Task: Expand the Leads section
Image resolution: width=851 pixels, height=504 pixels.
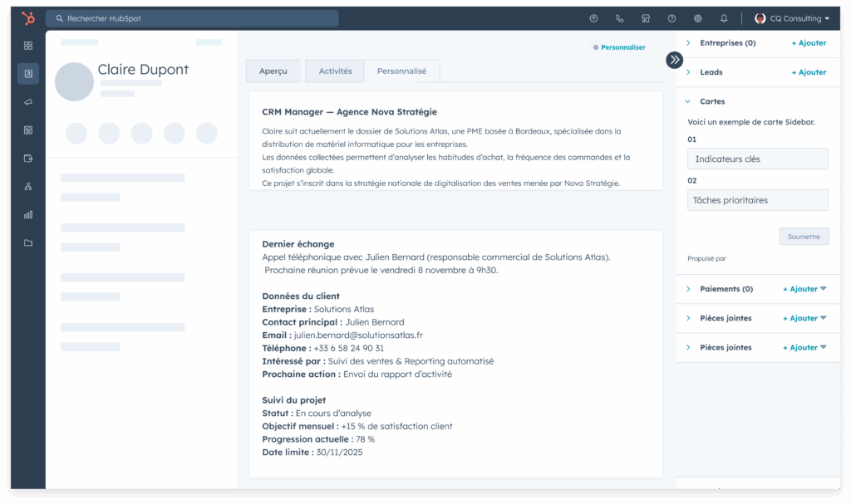Action: coord(688,72)
